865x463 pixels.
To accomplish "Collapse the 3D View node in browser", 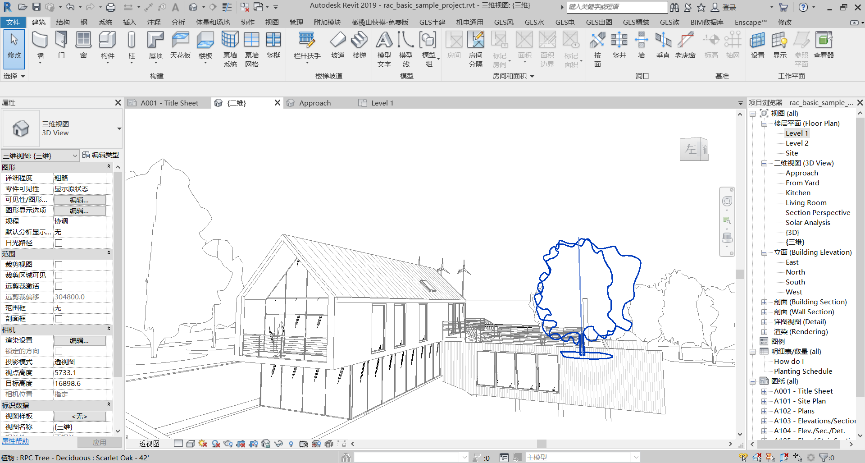I will (x=764, y=163).
